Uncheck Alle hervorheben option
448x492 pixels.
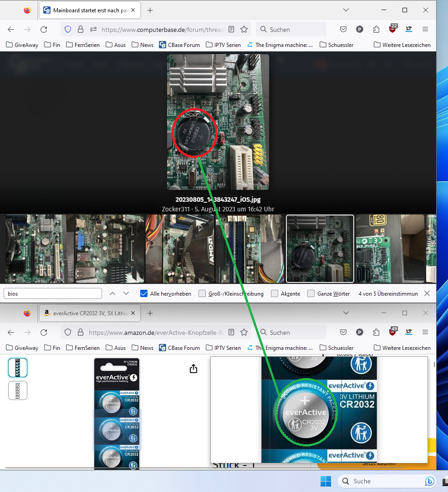[x=144, y=294]
